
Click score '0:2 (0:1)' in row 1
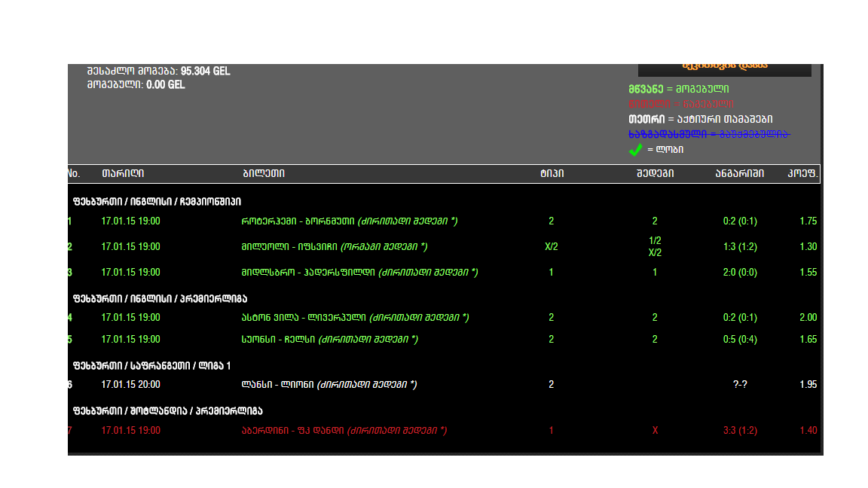pyautogui.click(x=740, y=221)
